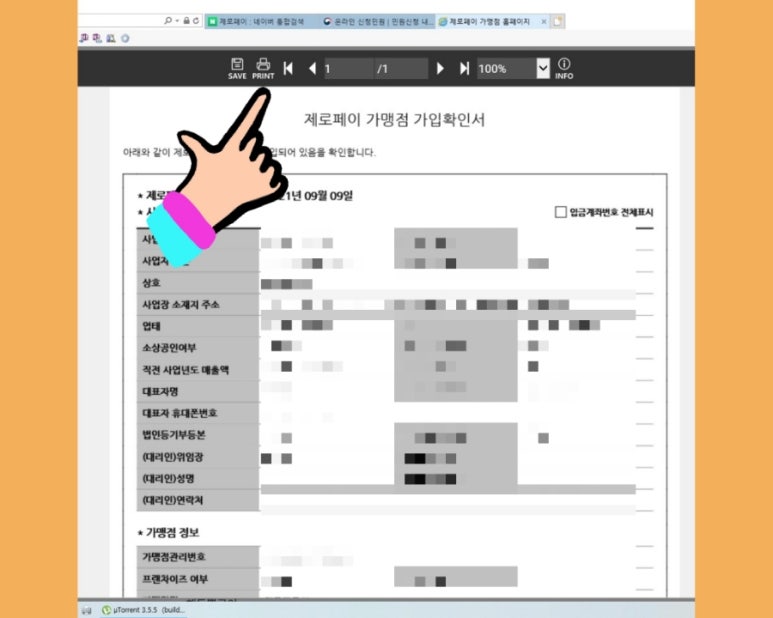Image resolution: width=773 pixels, height=618 pixels.
Task: Go to previous page arrow
Action: click(x=312, y=69)
